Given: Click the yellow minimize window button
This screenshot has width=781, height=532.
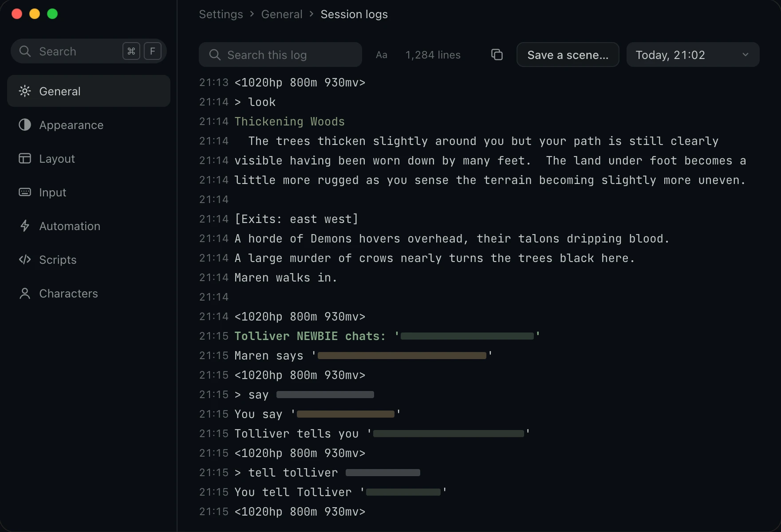Looking at the screenshot, I should [35, 14].
